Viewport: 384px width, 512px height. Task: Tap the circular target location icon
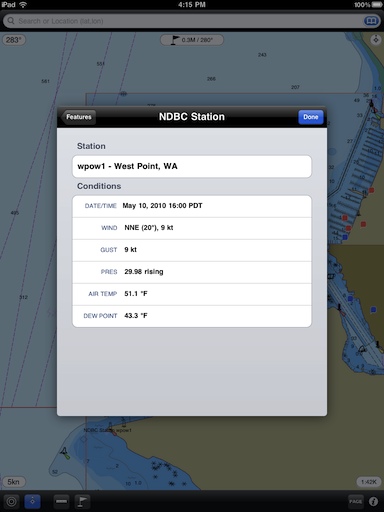(x=11, y=501)
